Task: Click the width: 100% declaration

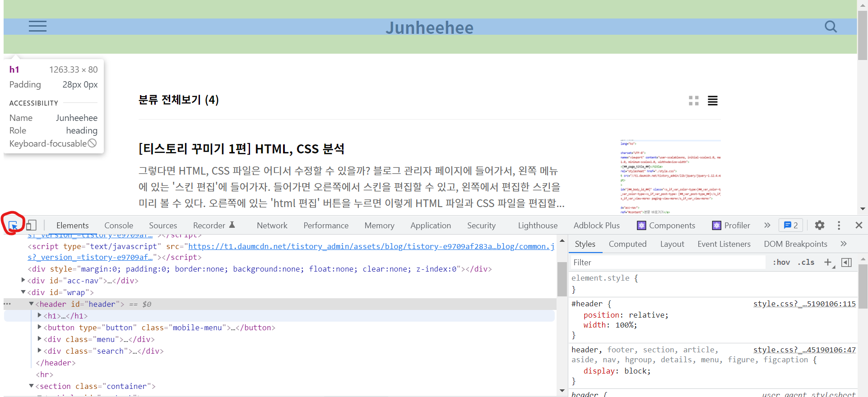Action: point(610,325)
